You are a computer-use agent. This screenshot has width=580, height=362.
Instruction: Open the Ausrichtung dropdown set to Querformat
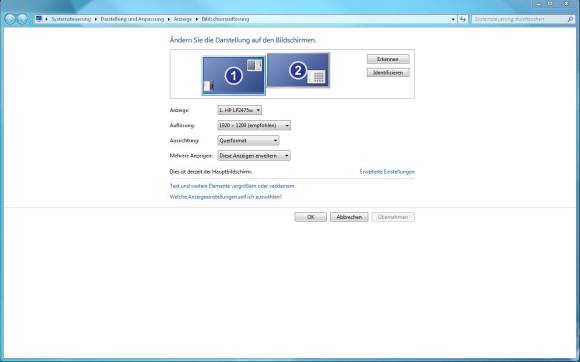pyautogui.click(x=249, y=141)
